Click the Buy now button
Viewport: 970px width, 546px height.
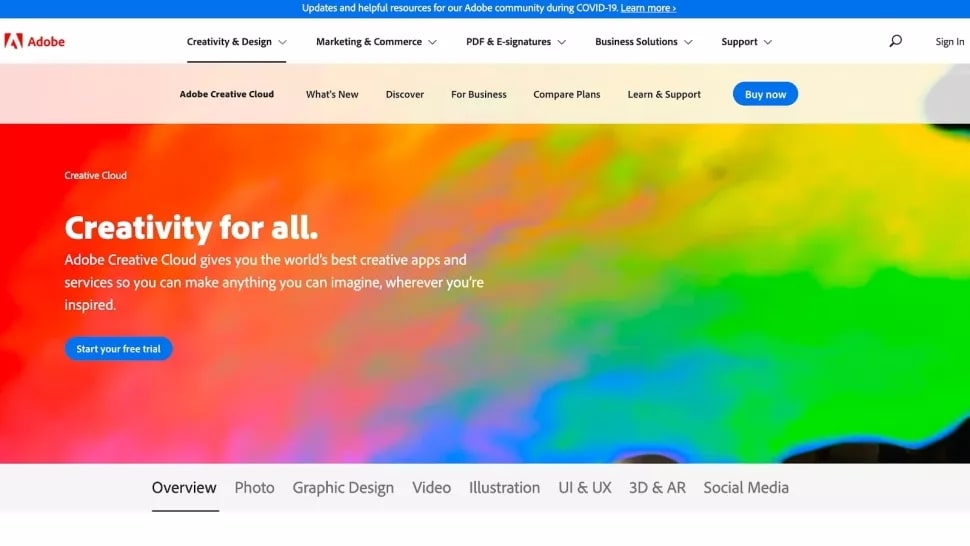point(765,94)
